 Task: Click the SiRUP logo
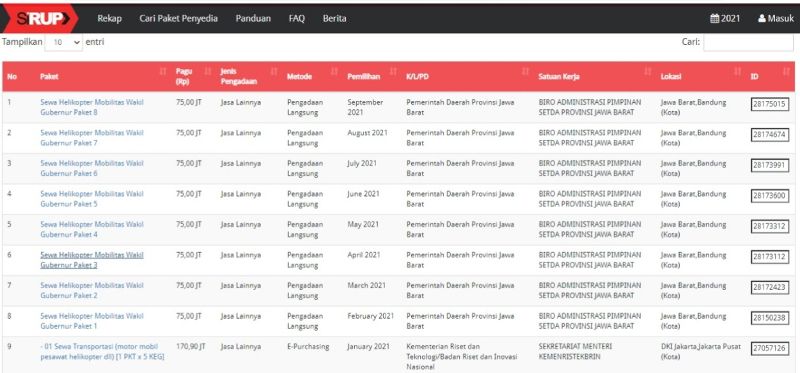pyautogui.click(x=40, y=18)
